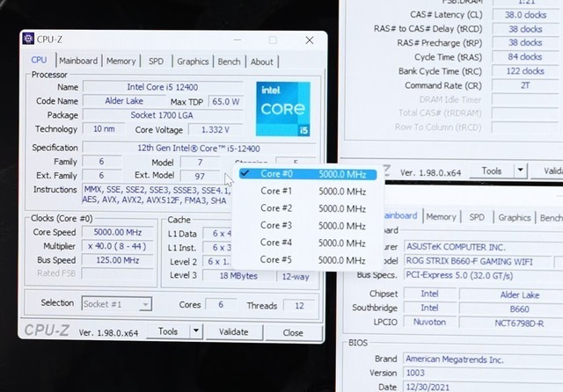
Task: Select Core #0 in the core popup menu
Action: 308,174
